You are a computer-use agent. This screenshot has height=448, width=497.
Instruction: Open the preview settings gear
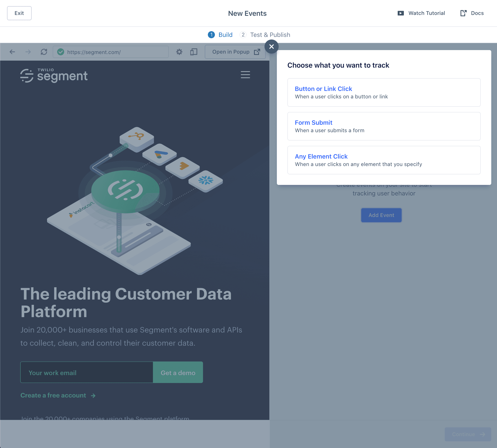179,52
